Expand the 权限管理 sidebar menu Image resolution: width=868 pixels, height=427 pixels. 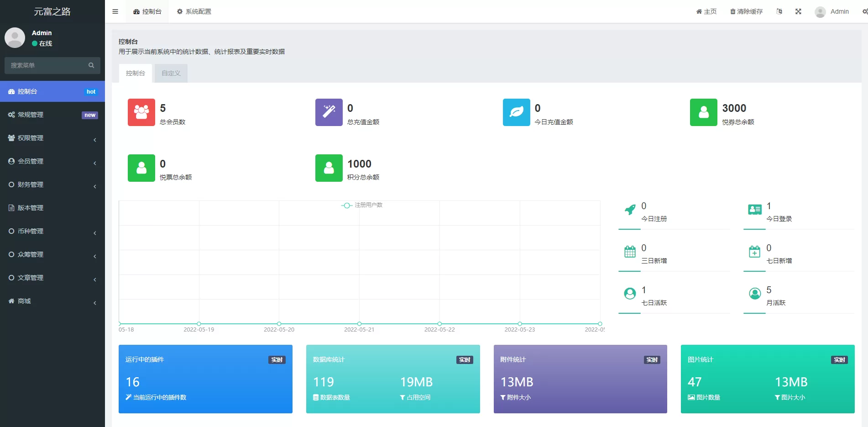[x=52, y=138]
